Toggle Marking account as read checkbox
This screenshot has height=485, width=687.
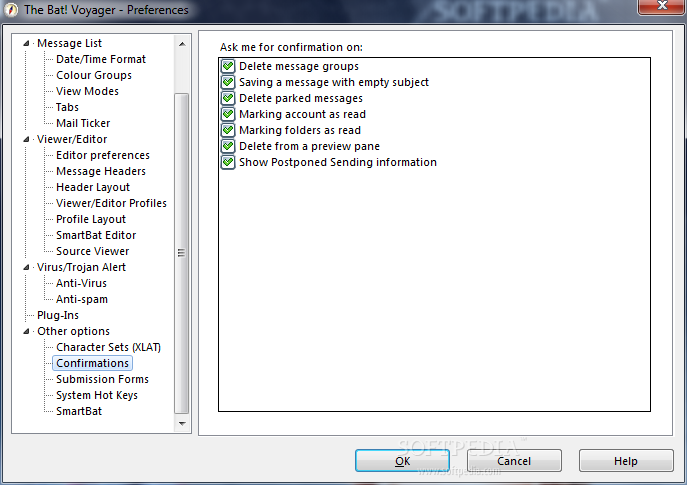click(228, 114)
